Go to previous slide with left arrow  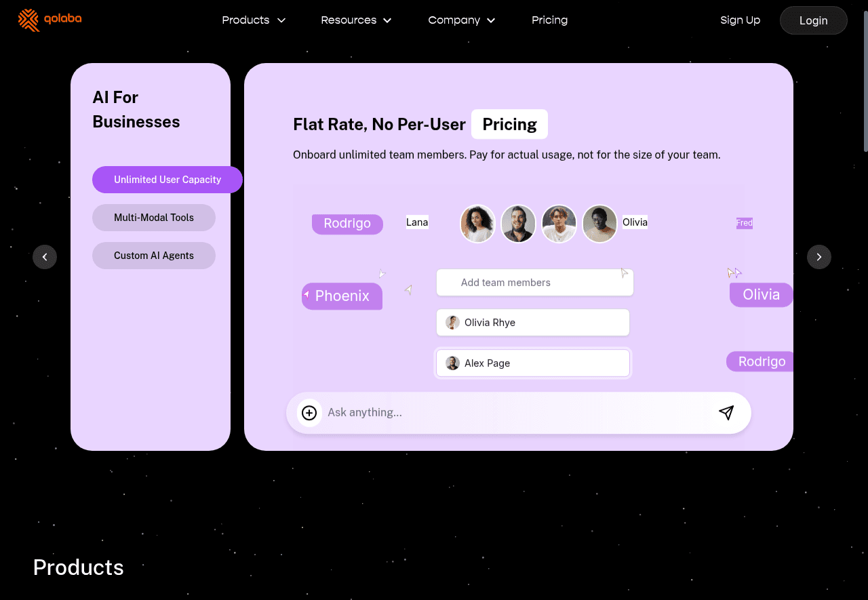[45, 257]
